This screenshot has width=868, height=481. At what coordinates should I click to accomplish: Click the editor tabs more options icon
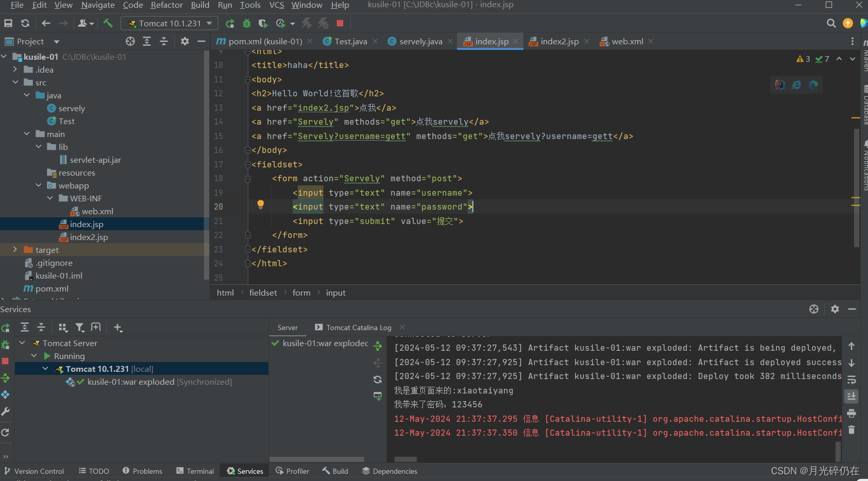click(853, 41)
